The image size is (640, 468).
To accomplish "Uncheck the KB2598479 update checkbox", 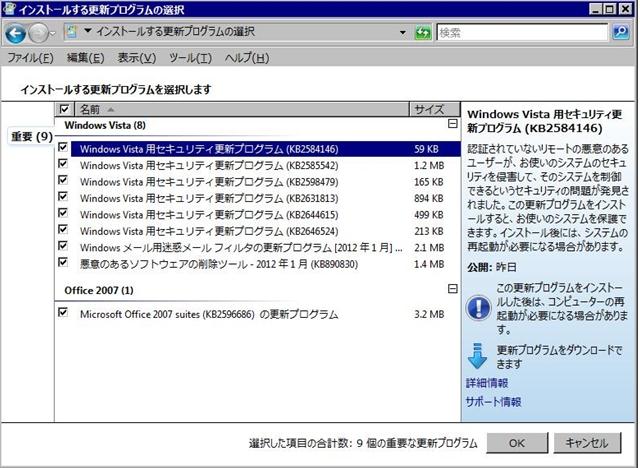I will coord(63,180).
